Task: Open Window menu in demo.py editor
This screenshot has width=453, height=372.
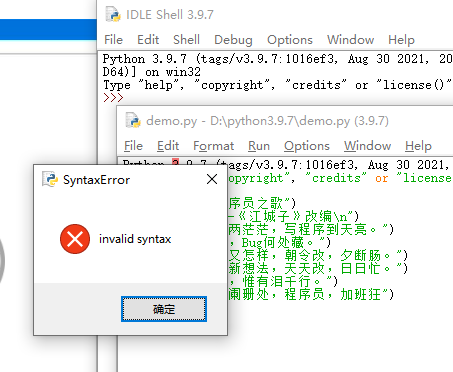Action: click(367, 146)
